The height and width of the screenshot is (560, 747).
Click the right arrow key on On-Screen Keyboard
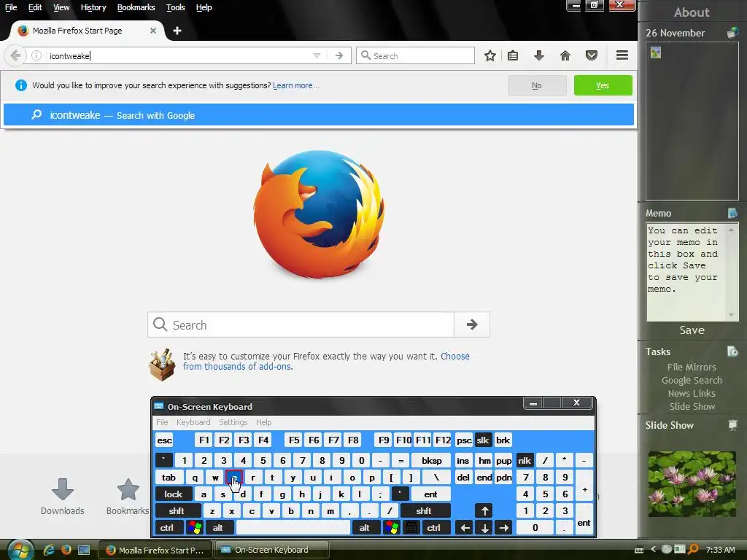pos(503,528)
